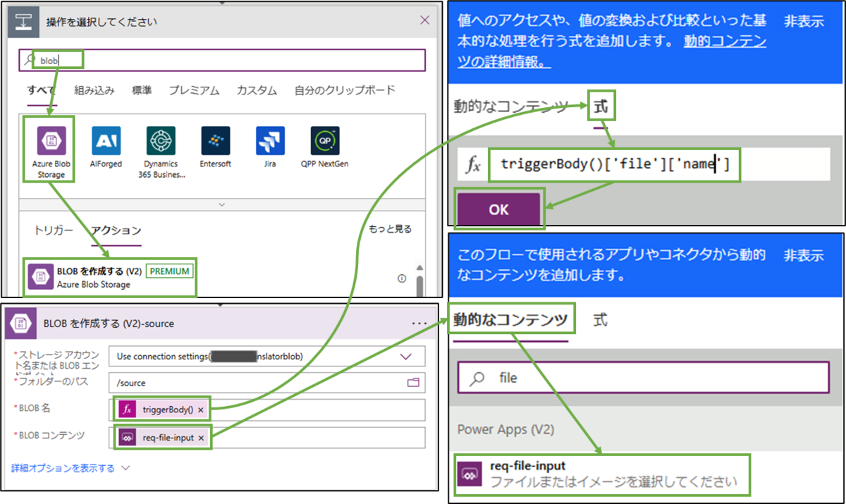
Task: Click the magnifier in the file search field
Action: pyautogui.click(x=477, y=378)
